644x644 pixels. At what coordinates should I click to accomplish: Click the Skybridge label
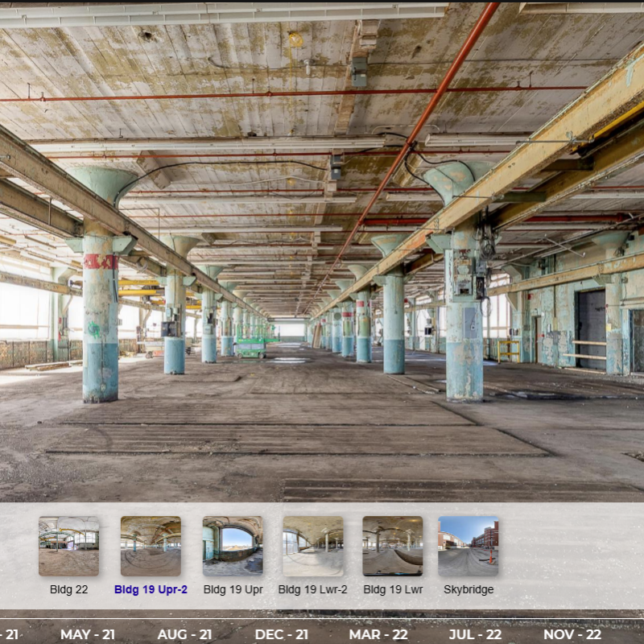point(469,589)
